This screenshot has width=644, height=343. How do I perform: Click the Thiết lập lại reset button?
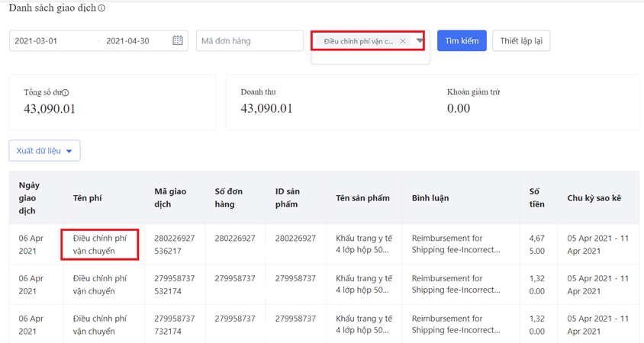coord(520,41)
